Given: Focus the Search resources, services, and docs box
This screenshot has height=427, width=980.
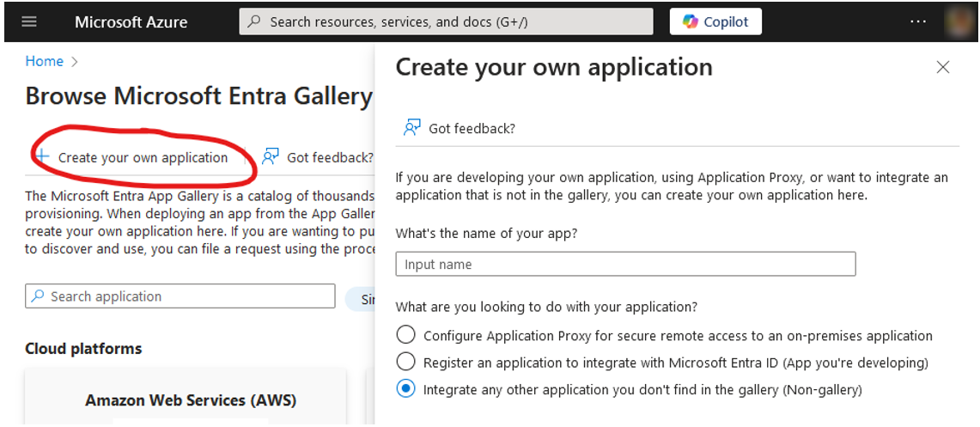Looking at the screenshot, I should (x=447, y=21).
